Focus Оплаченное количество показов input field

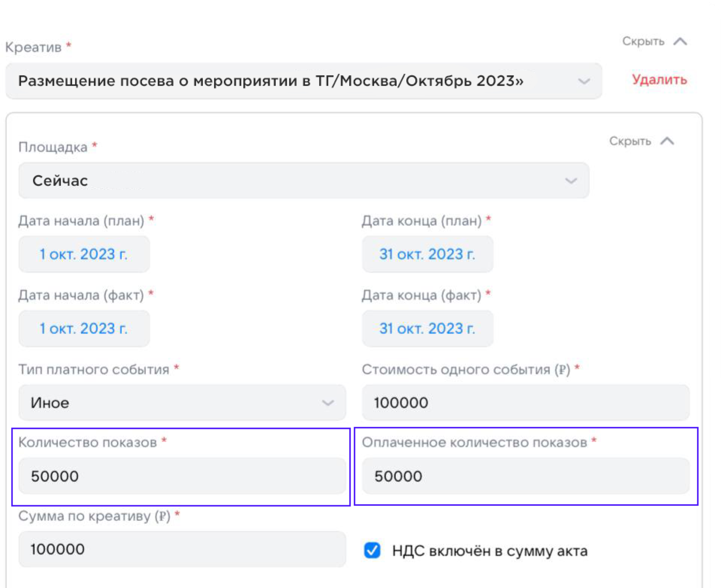[525, 476]
